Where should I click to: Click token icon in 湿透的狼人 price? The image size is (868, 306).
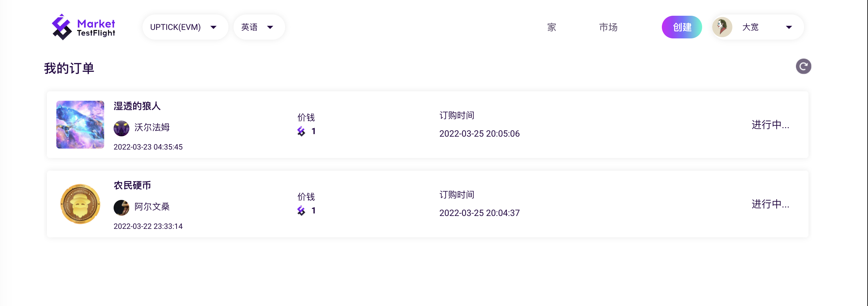[301, 131]
